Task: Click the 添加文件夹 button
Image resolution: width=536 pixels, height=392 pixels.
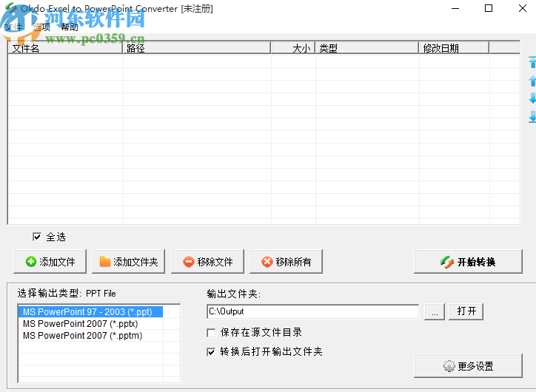Action: [129, 262]
